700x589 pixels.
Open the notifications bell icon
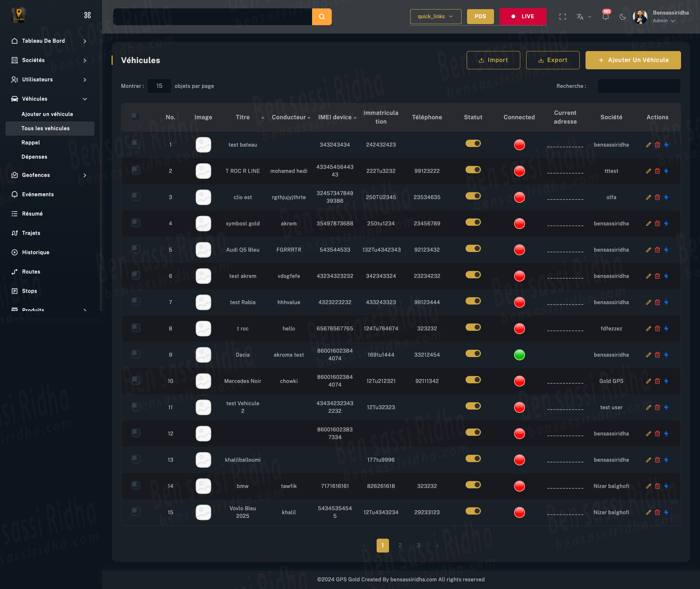point(606,17)
